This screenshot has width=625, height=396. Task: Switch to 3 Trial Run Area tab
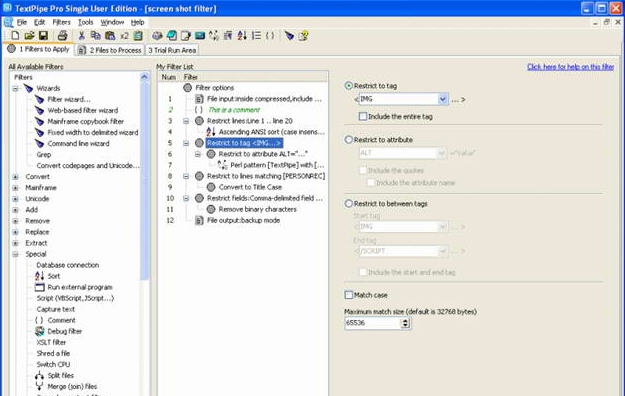click(x=172, y=50)
